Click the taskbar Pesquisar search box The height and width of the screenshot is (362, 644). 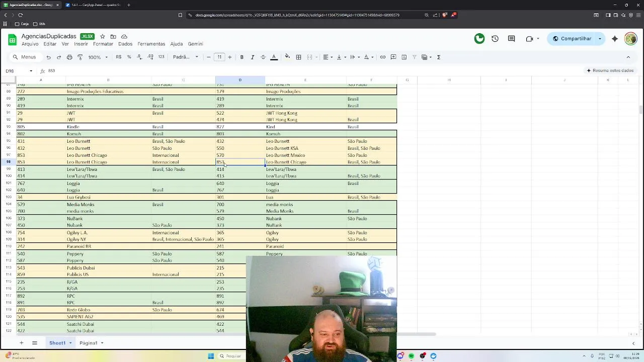click(x=232, y=356)
